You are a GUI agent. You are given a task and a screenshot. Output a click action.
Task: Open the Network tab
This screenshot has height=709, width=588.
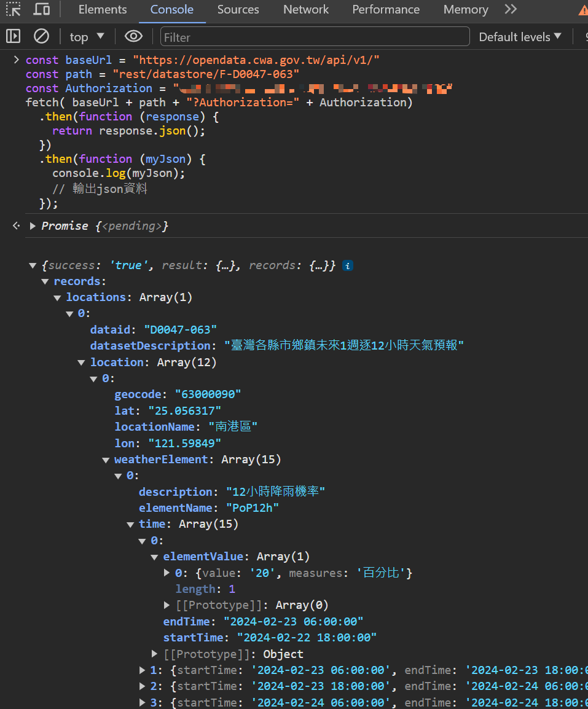pos(306,10)
